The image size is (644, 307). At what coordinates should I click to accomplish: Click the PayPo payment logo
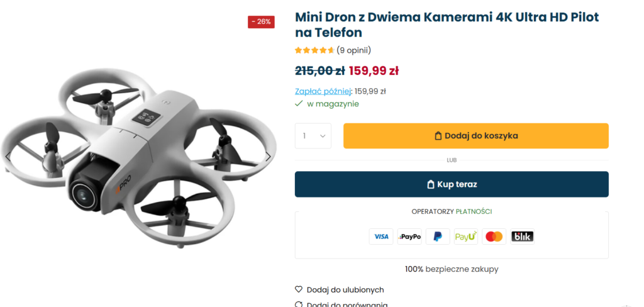coord(409,237)
